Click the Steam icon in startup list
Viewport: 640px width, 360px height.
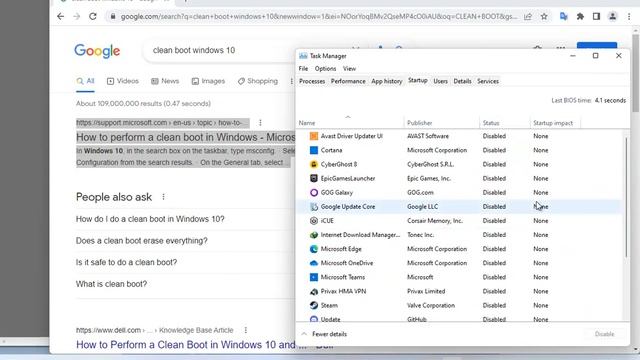click(313, 305)
